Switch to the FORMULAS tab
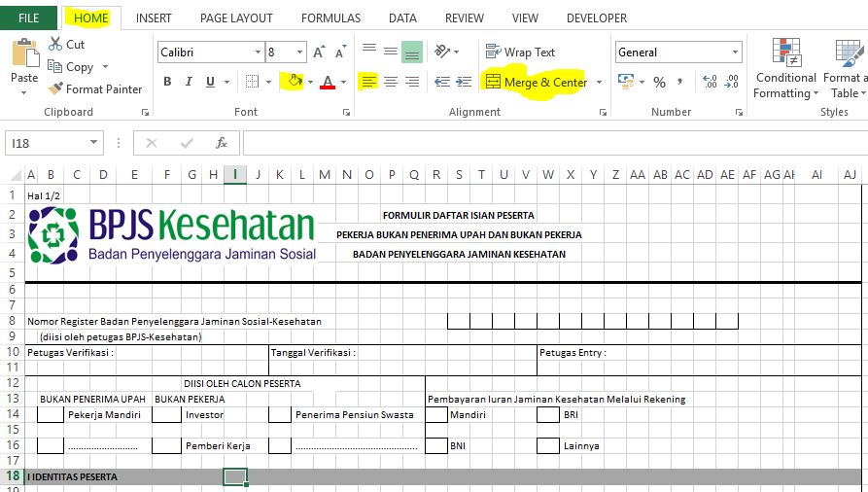The image size is (868, 492). 331,18
